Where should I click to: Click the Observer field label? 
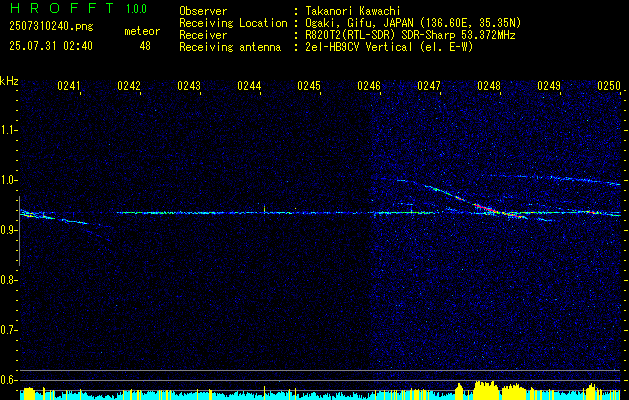203,11
